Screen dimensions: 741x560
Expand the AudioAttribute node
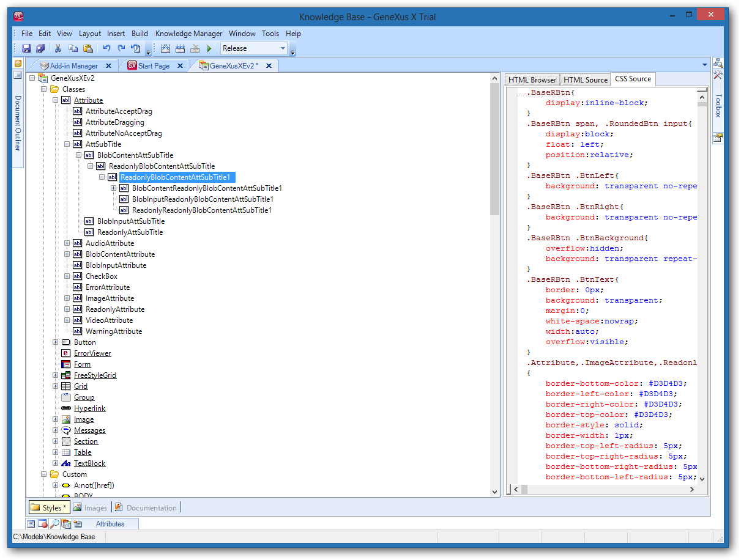coord(67,243)
